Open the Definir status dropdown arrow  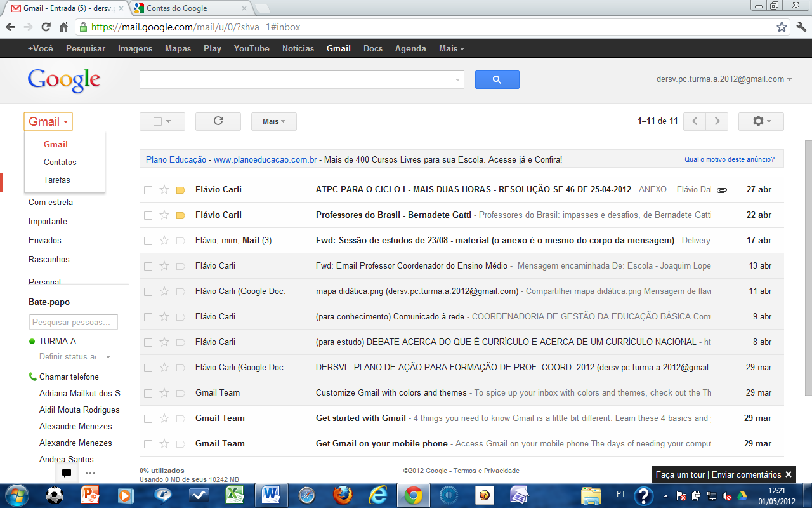pos(108,357)
